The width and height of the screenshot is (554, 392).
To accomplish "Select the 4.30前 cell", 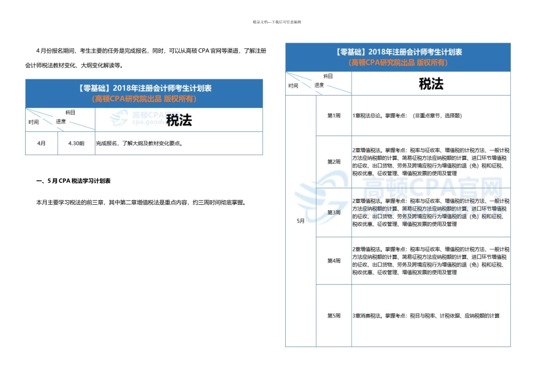I will [76, 143].
